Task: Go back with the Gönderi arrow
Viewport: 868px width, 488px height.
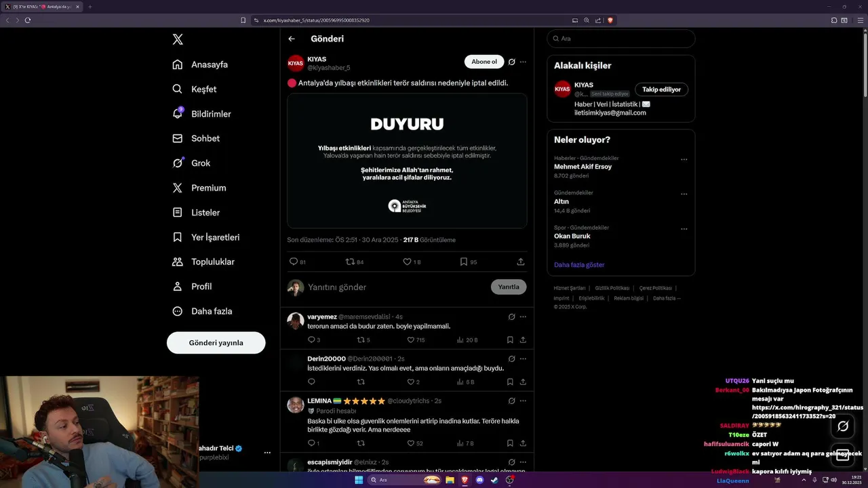Action: click(292, 39)
